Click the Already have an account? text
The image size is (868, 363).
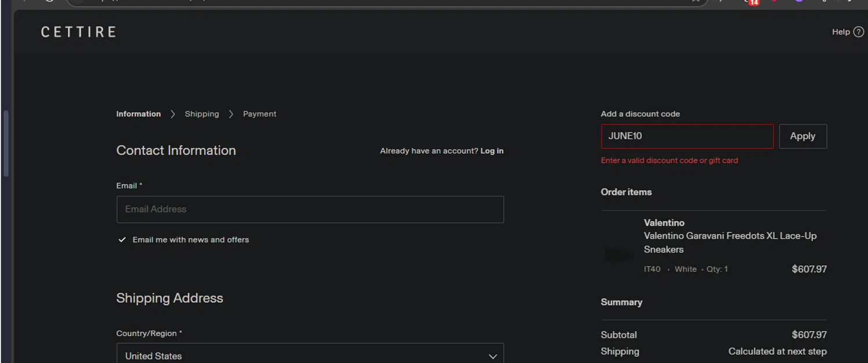[429, 151]
